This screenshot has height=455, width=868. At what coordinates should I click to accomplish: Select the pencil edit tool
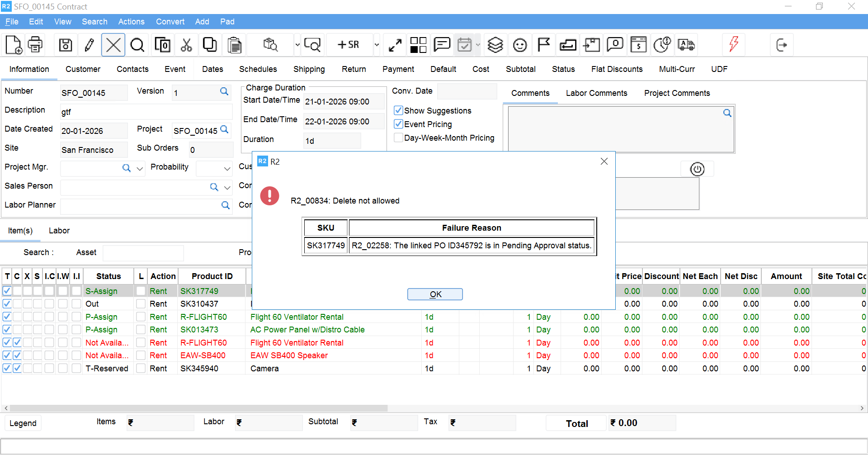coord(89,45)
